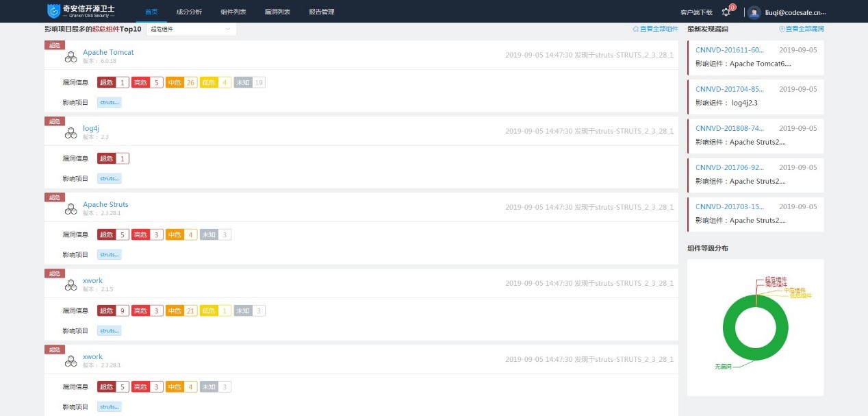Click the struts... project tag in xwork 2.1.5 card
Screen dimensions: 868x416
pyautogui.click(x=110, y=330)
